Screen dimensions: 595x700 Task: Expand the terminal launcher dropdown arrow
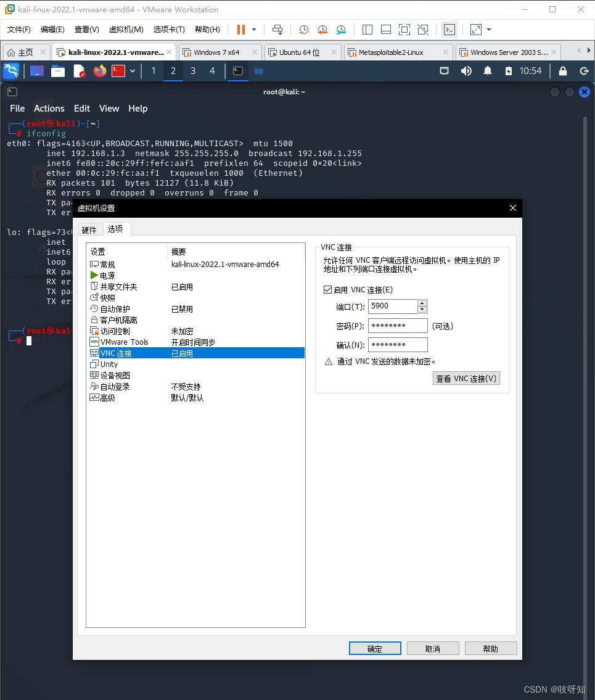(x=133, y=71)
